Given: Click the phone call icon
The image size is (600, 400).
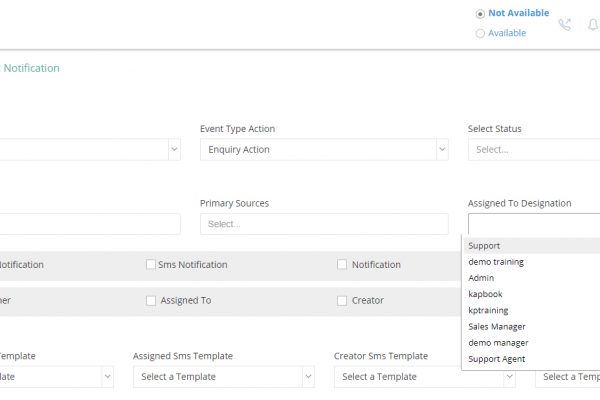Looking at the screenshot, I should point(564,24).
